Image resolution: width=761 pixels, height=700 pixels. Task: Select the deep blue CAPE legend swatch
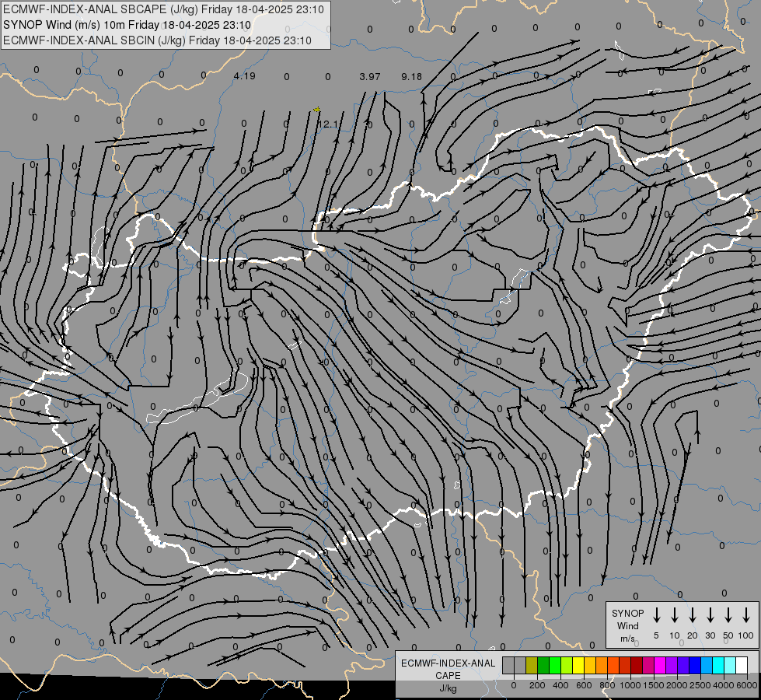(x=694, y=665)
